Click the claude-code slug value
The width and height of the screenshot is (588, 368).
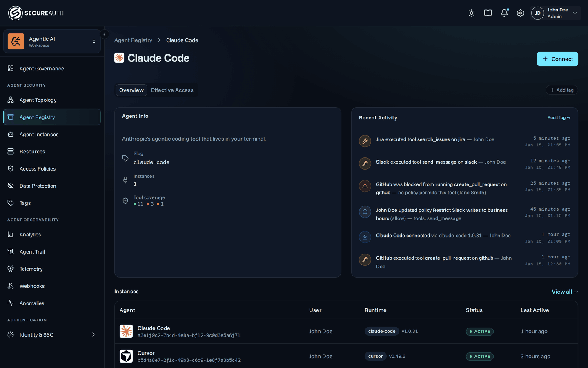click(x=151, y=162)
